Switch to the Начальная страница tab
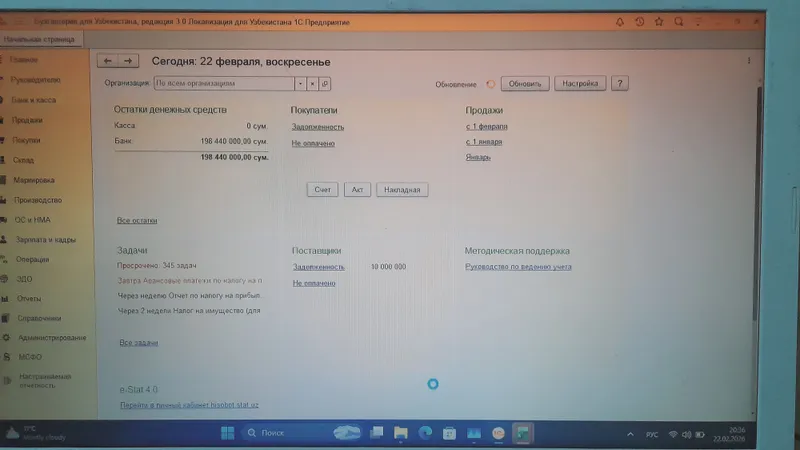This screenshot has height=450, width=800. 39,39
